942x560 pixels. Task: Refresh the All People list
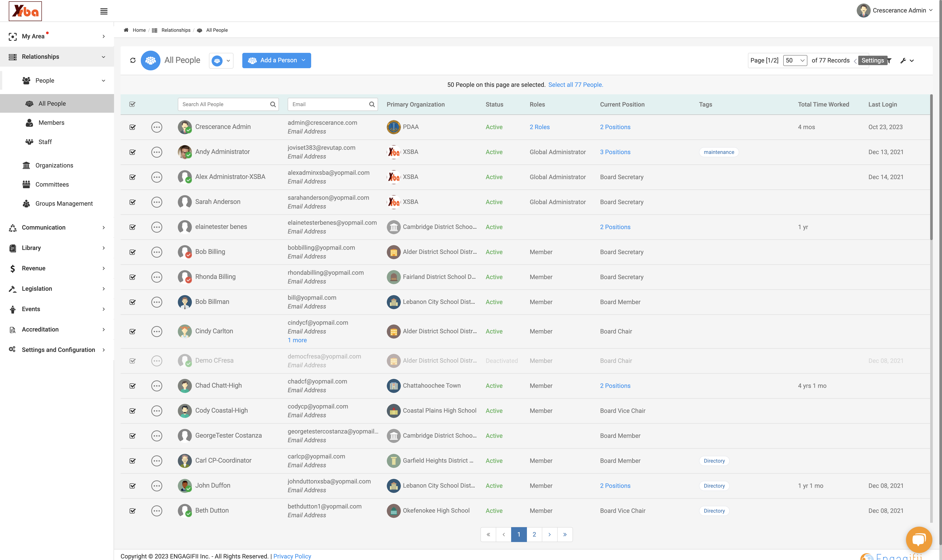coord(133,60)
